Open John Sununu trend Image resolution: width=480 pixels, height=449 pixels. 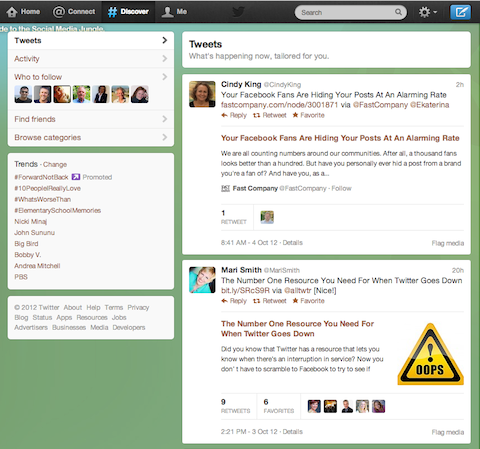tap(35, 232)
